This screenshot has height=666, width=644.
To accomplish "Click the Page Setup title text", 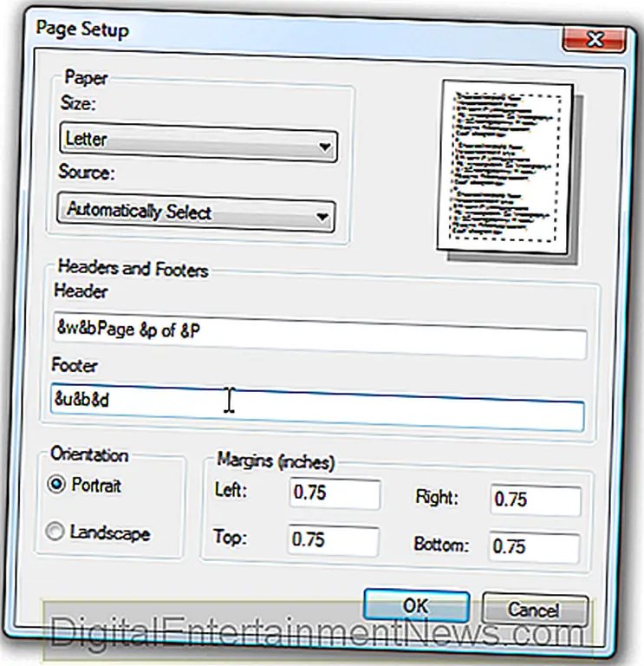I will [x=82, y=29].
